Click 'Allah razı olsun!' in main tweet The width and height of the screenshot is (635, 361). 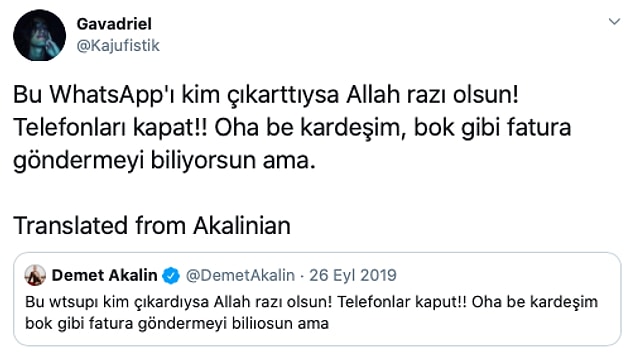[432, 95]
